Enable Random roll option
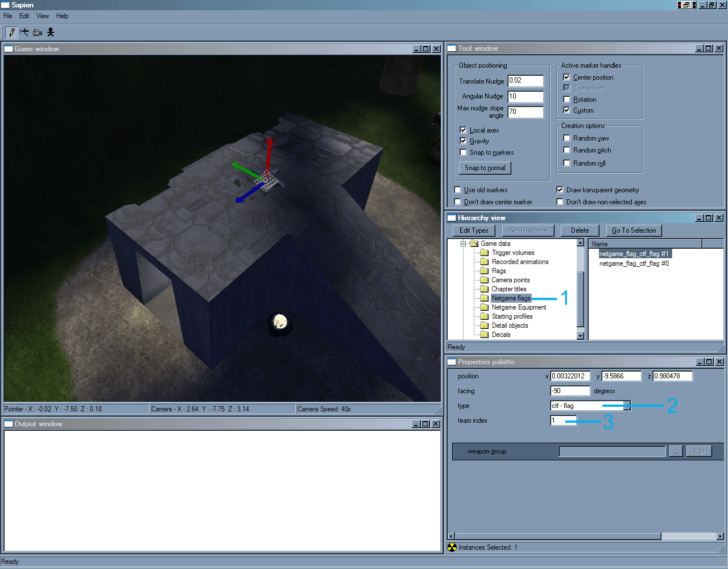The height and width of the screenshot is (569, 728). (x=566, y=163)
